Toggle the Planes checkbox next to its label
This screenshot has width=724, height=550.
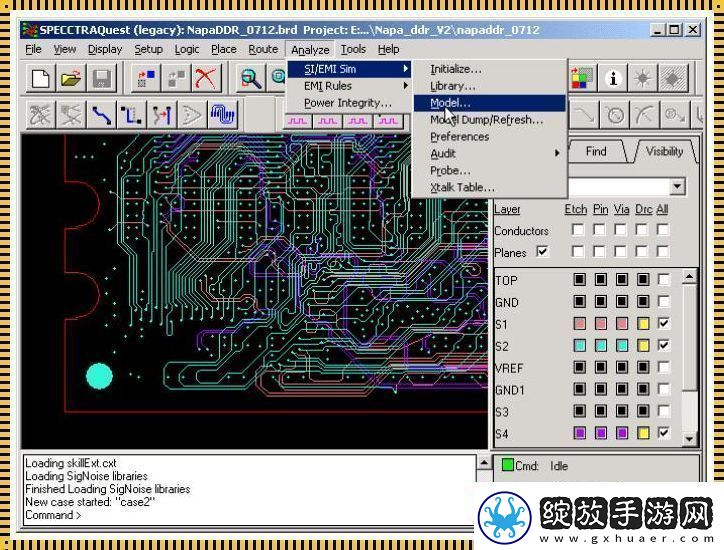coord(542,252)
